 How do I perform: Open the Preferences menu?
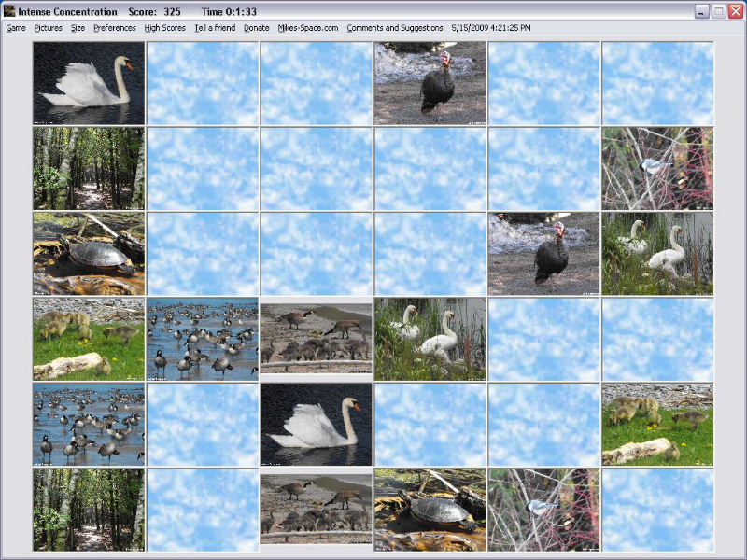tap(115, 28)
